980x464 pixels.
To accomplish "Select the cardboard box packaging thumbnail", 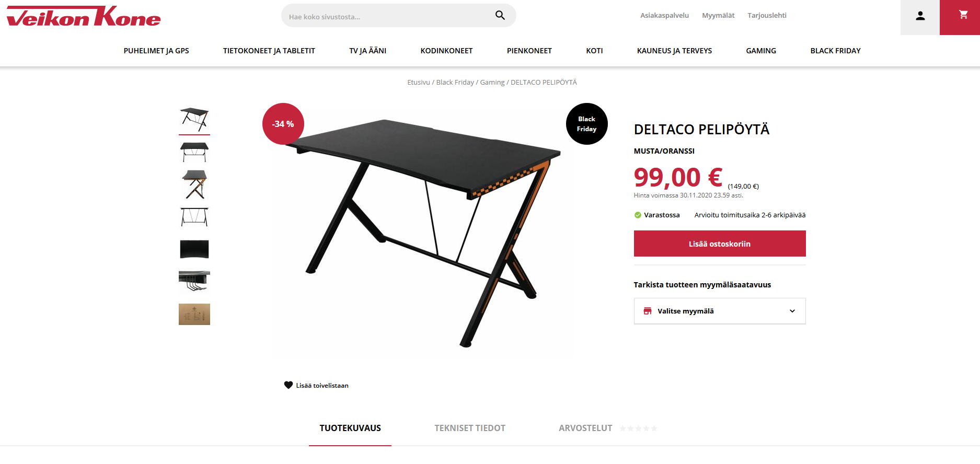I will 194,315.
